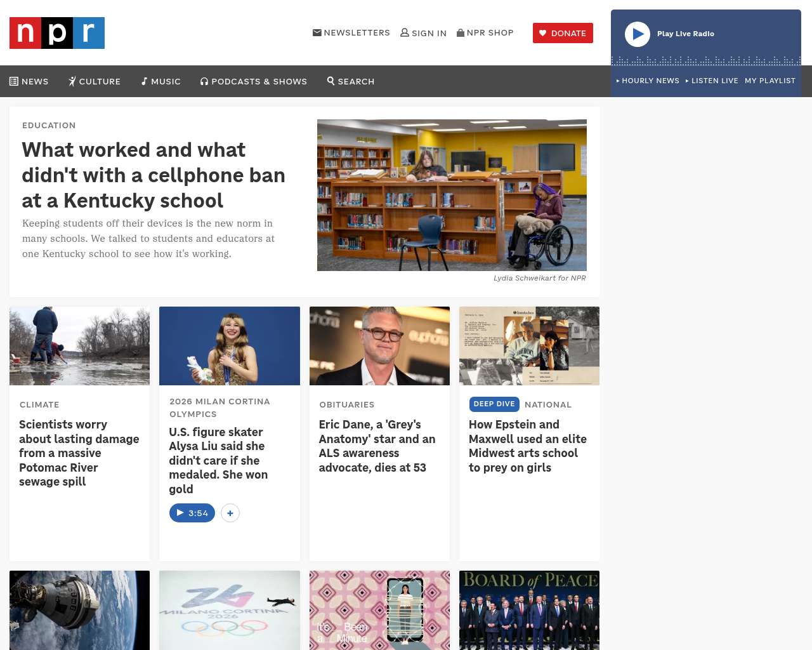
Task: Click the NPR logo
Action: [57, 33]
